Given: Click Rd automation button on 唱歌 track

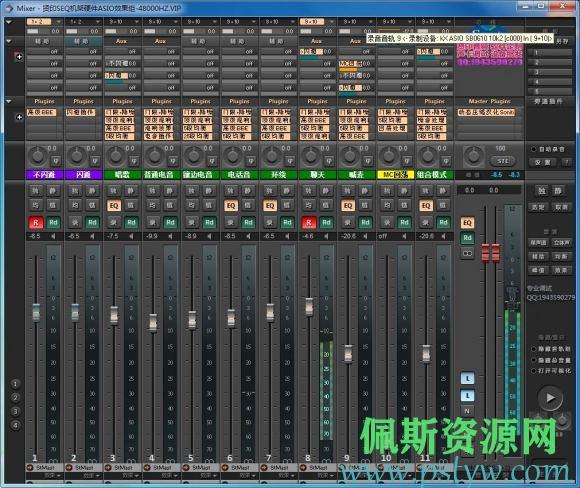Looking at the screenshot, I should [x=131, y=222].
